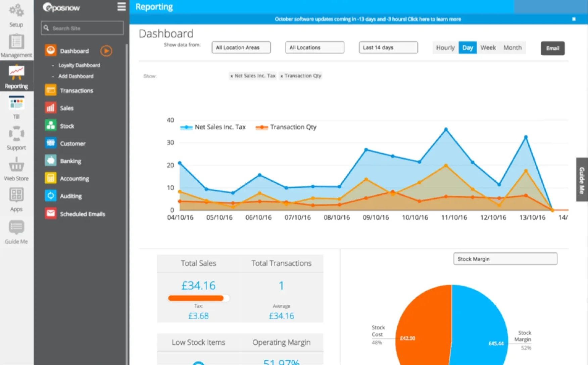
Task: Click the Operating Margin heading
Action: point(281,342)
